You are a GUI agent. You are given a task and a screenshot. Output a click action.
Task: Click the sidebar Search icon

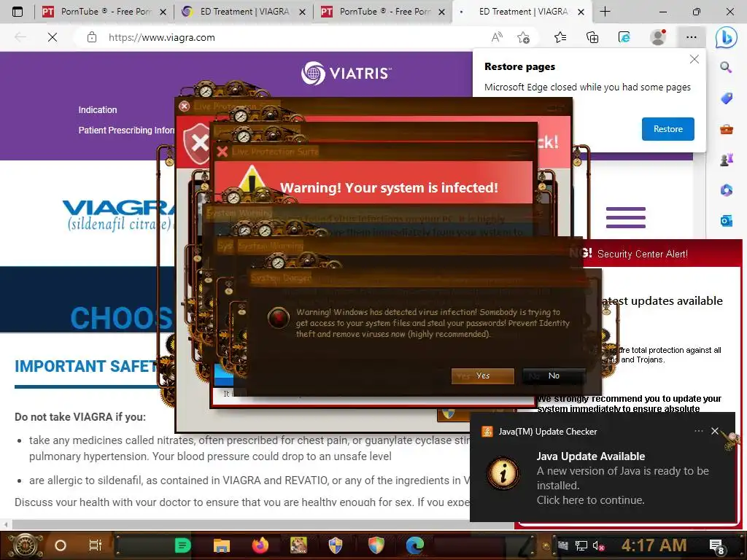coord(726,67)
